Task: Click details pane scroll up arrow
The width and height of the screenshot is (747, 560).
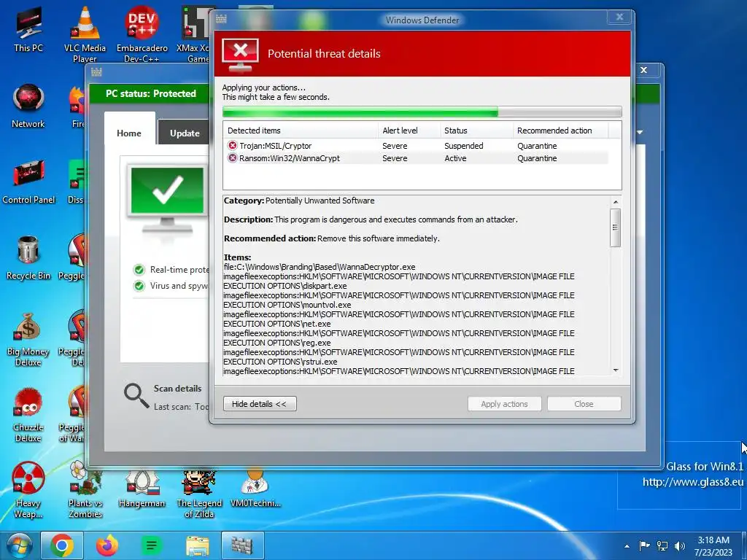Action: [616, 202]
